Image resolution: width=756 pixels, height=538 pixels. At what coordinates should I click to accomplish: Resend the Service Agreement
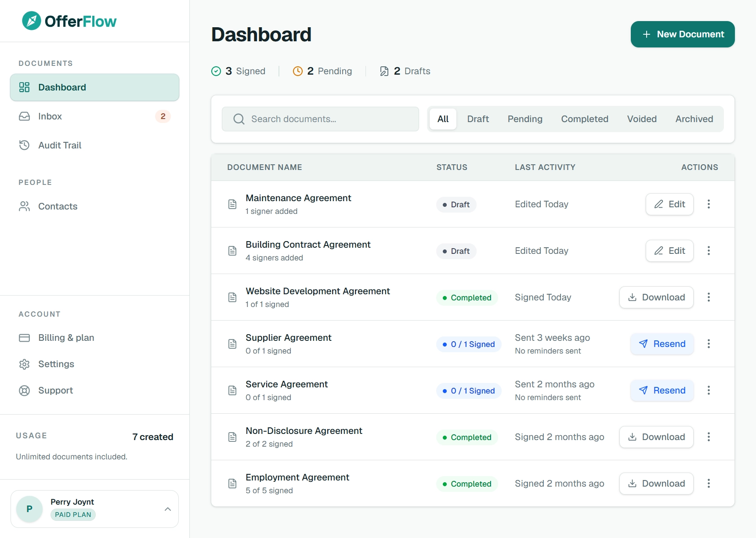coord(662,390)
